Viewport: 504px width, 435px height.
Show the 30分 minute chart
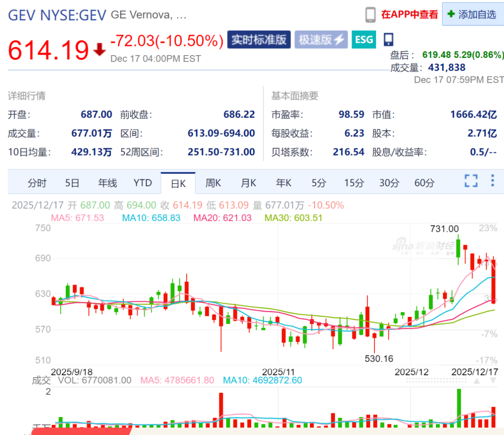pyautogui.click(x=389, y=183)
